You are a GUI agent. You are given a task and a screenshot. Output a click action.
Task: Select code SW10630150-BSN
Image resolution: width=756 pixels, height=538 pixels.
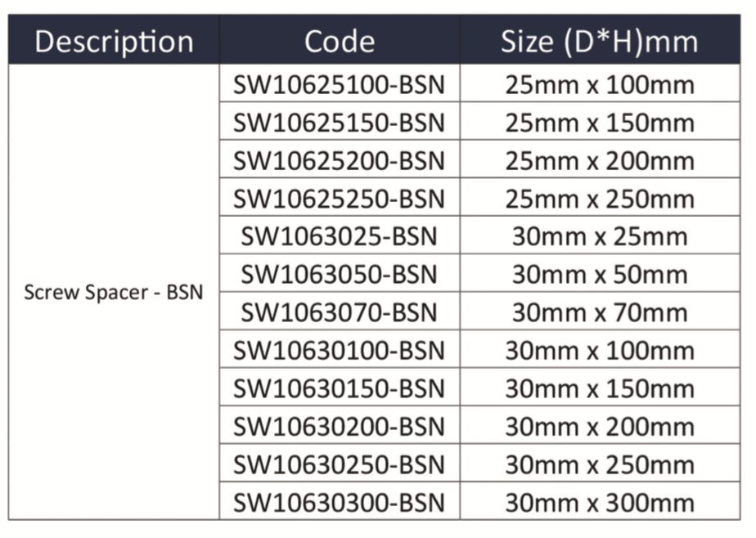(340, 388)
